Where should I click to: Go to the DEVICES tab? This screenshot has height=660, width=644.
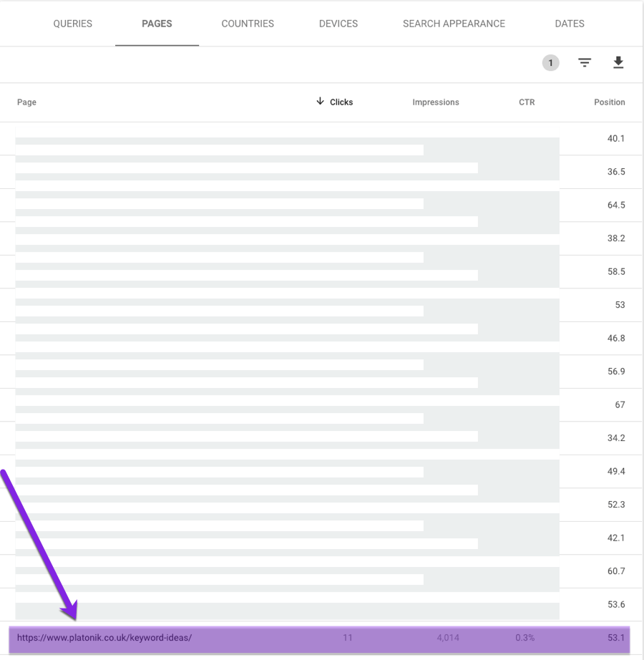pyautogui.click(x=338, y=24)
